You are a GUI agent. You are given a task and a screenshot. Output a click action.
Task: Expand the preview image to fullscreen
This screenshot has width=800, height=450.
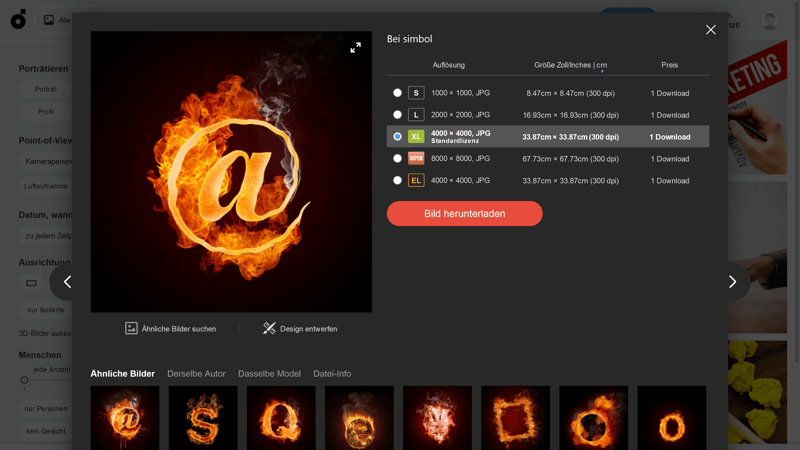coord(356,47)
